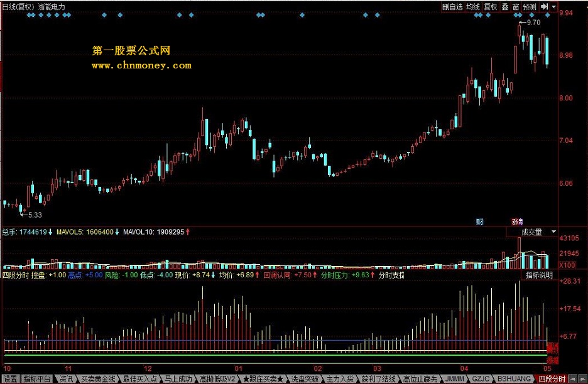Click the +17.54 indicator axis label
The width and height of the screenshot is (588, 384).
pyautogui.click(x=570, y=309)
